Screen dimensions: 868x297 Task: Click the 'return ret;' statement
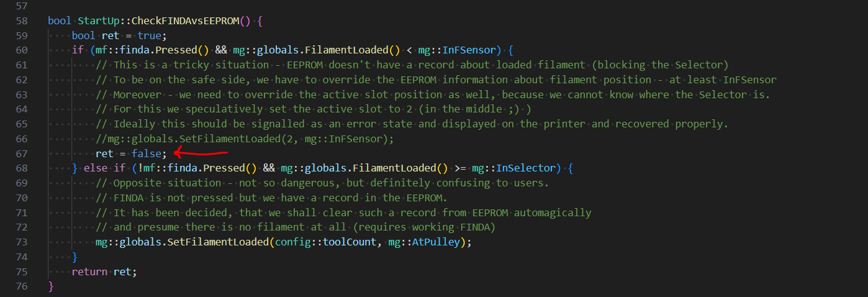[x=104, y=272]
